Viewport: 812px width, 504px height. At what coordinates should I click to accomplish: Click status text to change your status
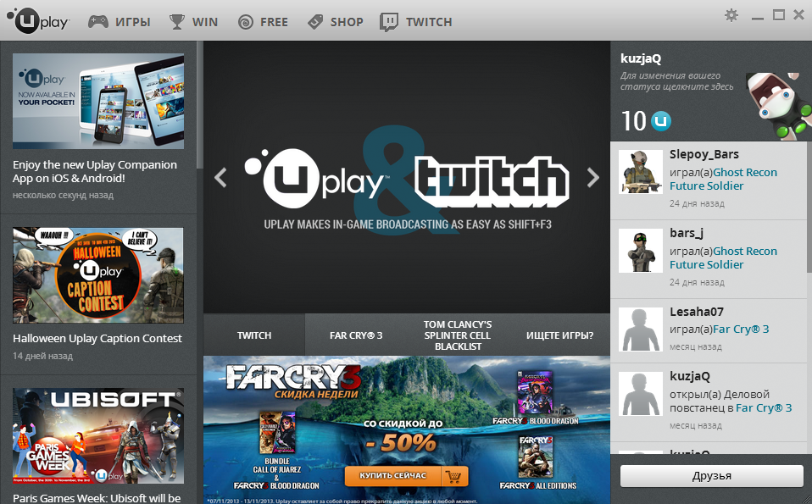677,81
